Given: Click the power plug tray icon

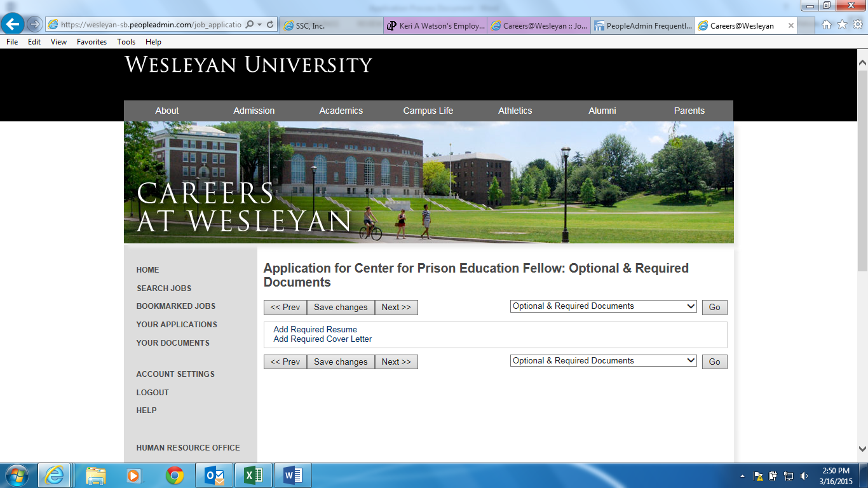Looking at the screenshot, I should tap(773, 476).
